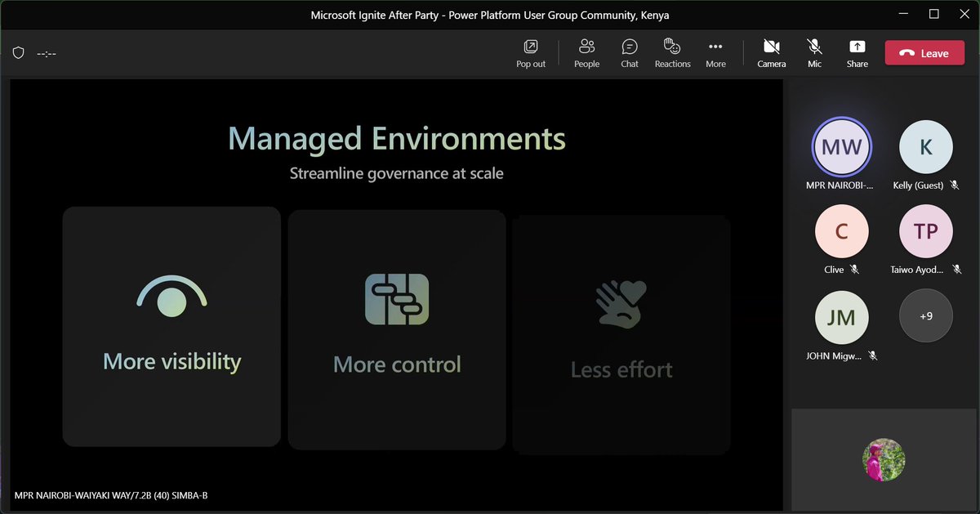Screen dimensions: 980x514
Task: Click the Managed Environments heading
Action: [x=397, y=138]
